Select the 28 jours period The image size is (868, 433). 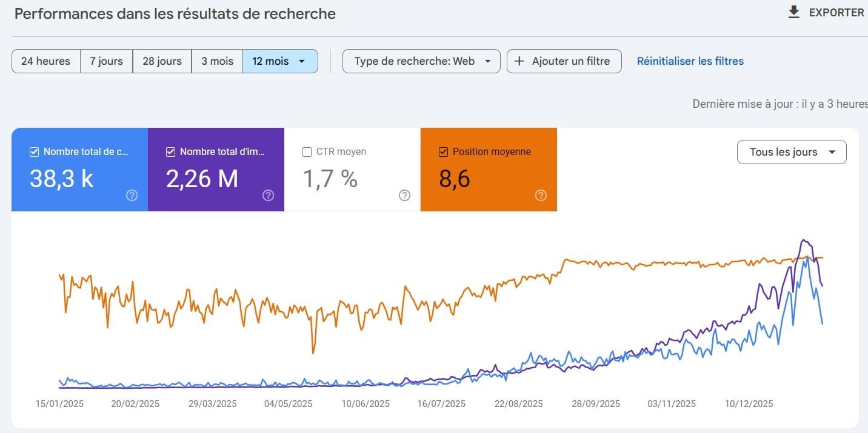(161, 61)
